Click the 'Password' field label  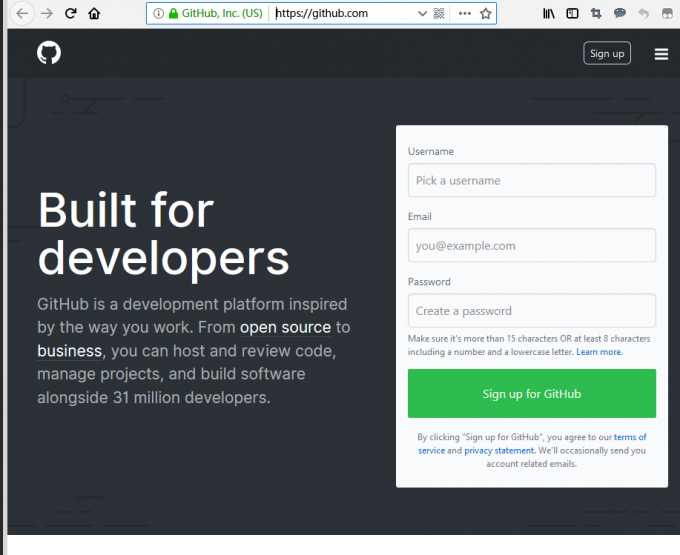coord(429,282)
